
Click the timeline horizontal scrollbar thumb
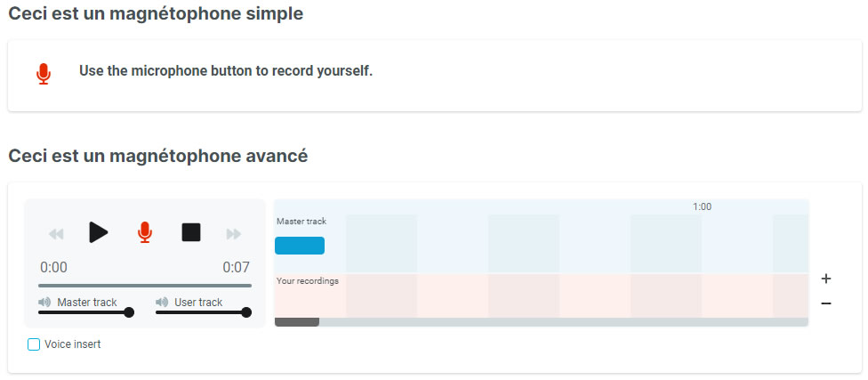pos(297,322)
